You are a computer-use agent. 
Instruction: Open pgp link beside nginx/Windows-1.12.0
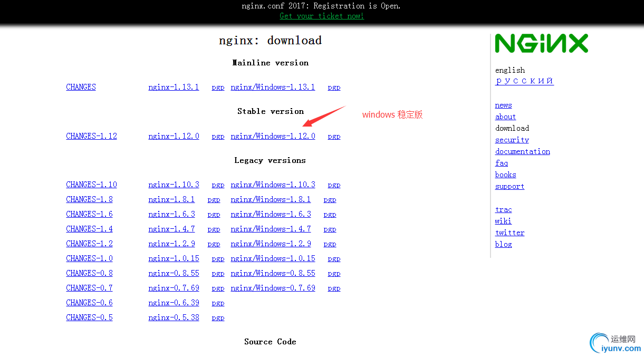click(x=334, y=137)
